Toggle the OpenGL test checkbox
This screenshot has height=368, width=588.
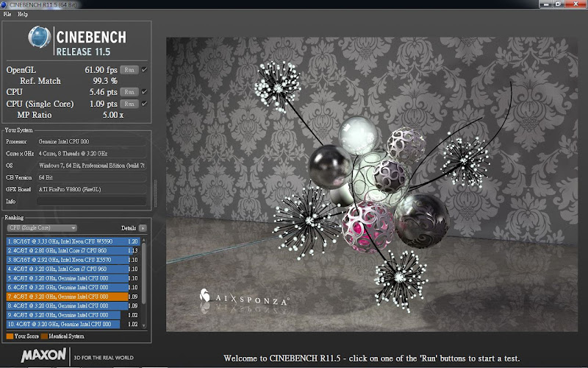pos(144,70)
